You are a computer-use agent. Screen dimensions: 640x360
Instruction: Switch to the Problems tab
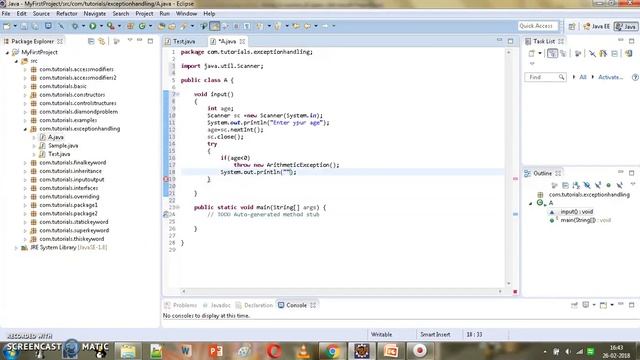point(181,305)
